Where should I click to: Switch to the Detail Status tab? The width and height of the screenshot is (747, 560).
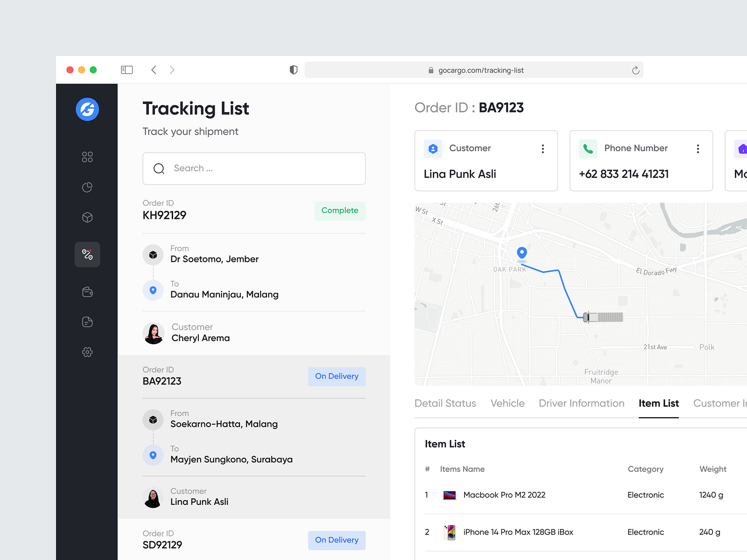coord(445,403)
